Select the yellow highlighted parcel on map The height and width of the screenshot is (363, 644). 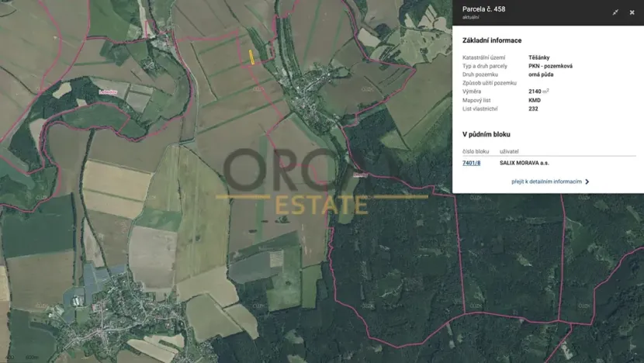point(251,58)
